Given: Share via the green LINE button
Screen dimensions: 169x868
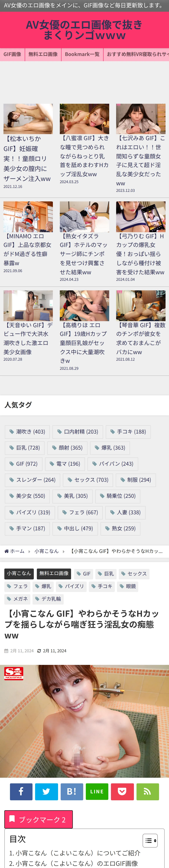Looking at the screenshot, I should 97,791.
